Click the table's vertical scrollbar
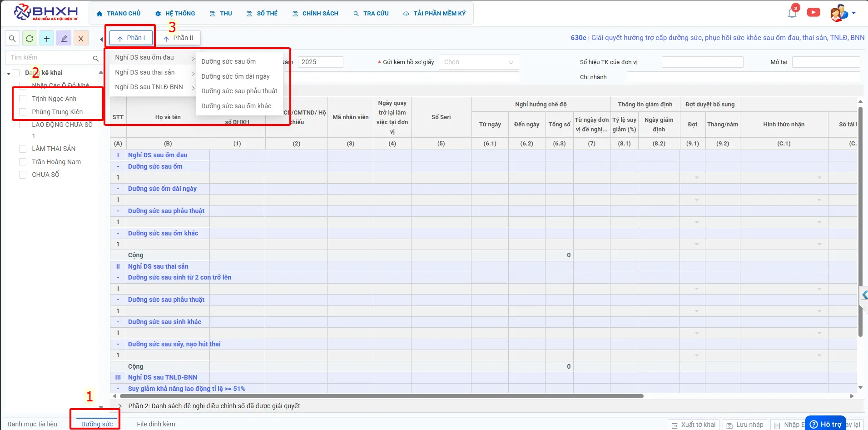 tap(860, 222)
